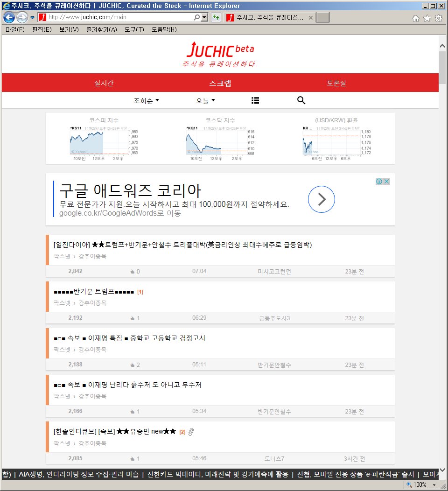This screenshot has width=448, height=491.
Task: Open the 100% zoom level dropdown
Action: coord(434,485)
